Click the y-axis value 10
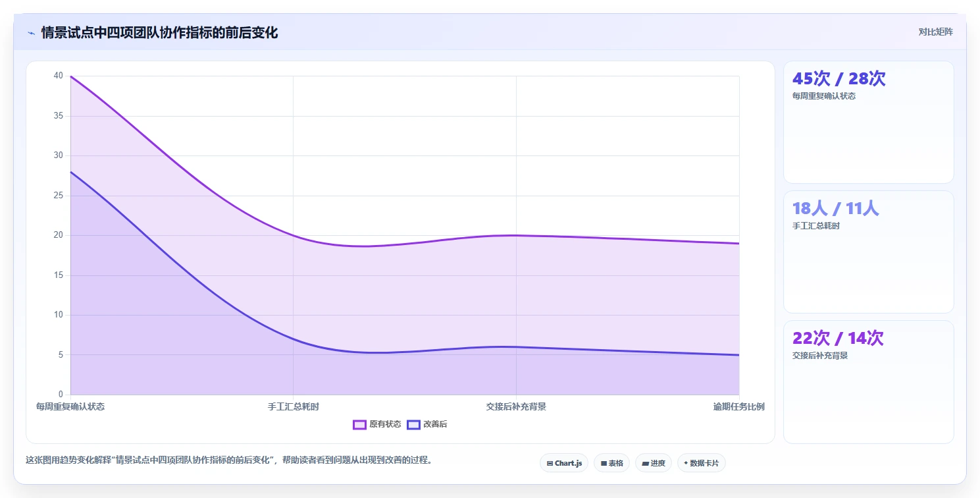Screen dimensions: 980x498 pyautogui.click(x=59, y=315)
